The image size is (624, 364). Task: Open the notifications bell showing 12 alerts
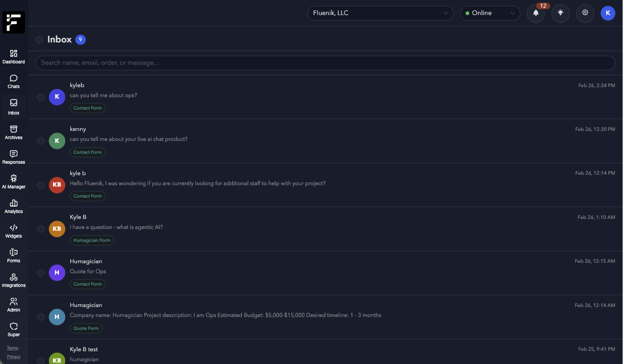coord(535,13)
